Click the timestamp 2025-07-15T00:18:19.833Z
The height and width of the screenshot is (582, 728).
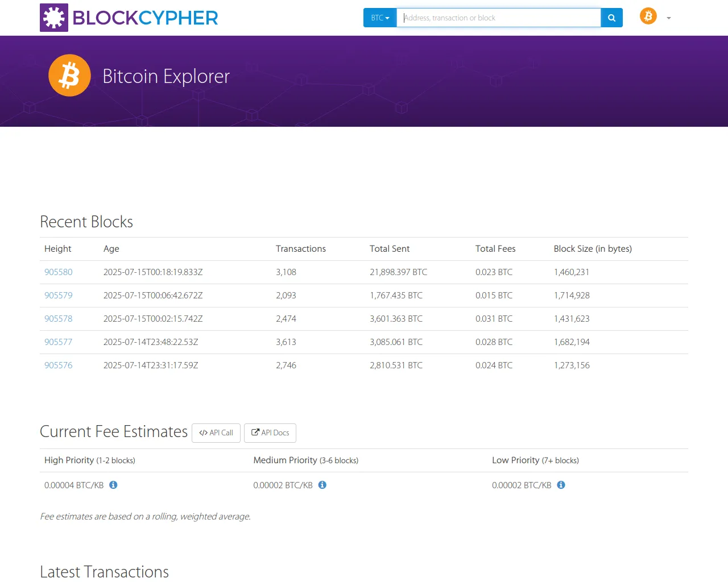[153, 272]
